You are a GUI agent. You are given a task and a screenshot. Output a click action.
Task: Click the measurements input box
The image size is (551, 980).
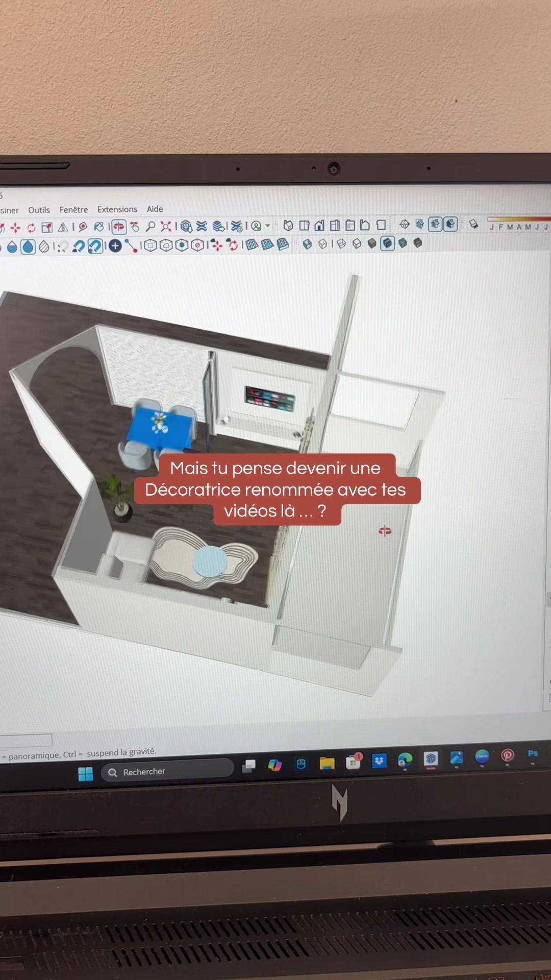pyautogui.click(x=26, y=741)
